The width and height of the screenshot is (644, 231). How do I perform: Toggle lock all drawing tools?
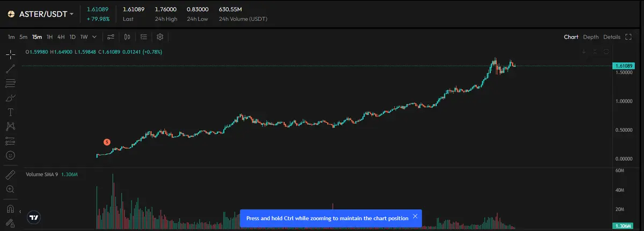(10, 222)
